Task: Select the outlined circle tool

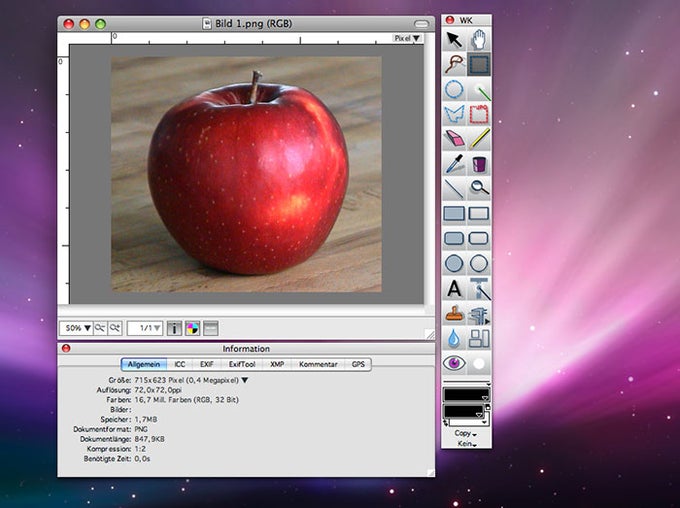Action: click(x=479, y=263)
